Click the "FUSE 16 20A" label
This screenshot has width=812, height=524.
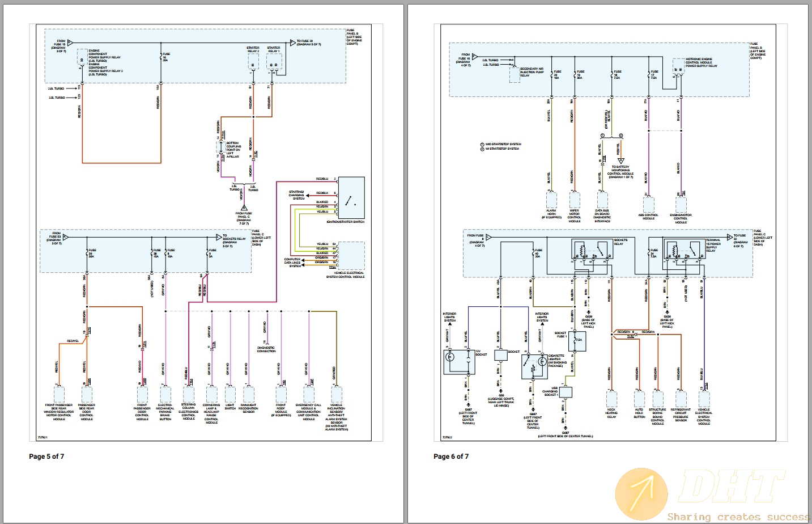(x=166, y=57)
